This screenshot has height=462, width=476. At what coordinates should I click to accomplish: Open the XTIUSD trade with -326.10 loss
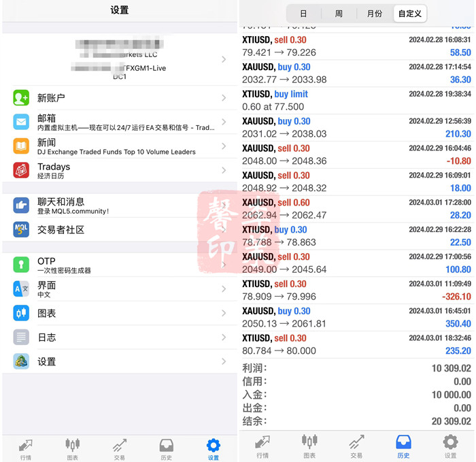356,290
